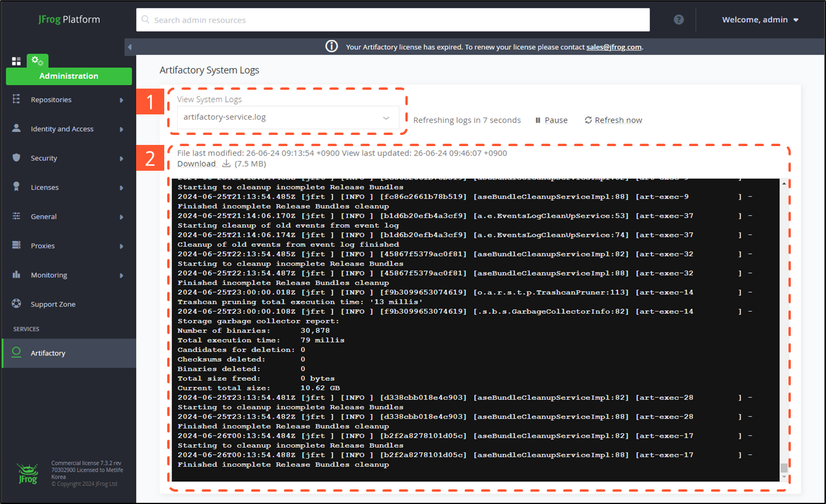
Task: Click the JFrog frog logo at bottom
Action: coord(28,473)
